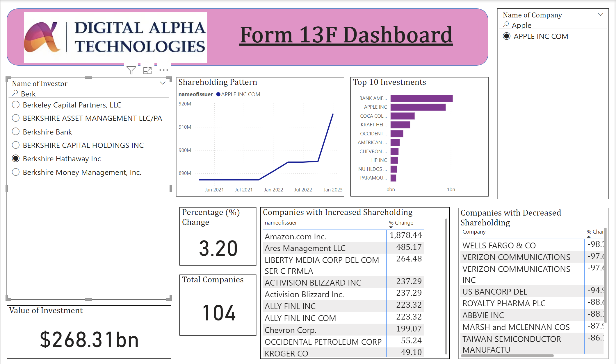Sort increased table by % Change header

401,223
